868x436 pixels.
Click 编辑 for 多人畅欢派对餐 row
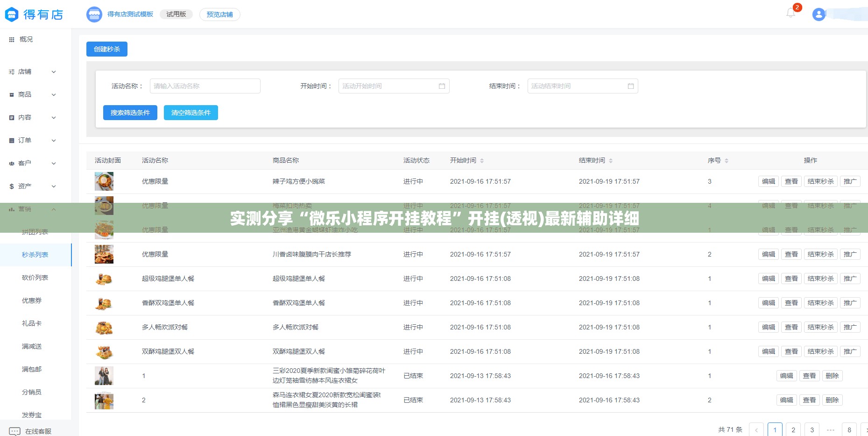coord(769,327)
